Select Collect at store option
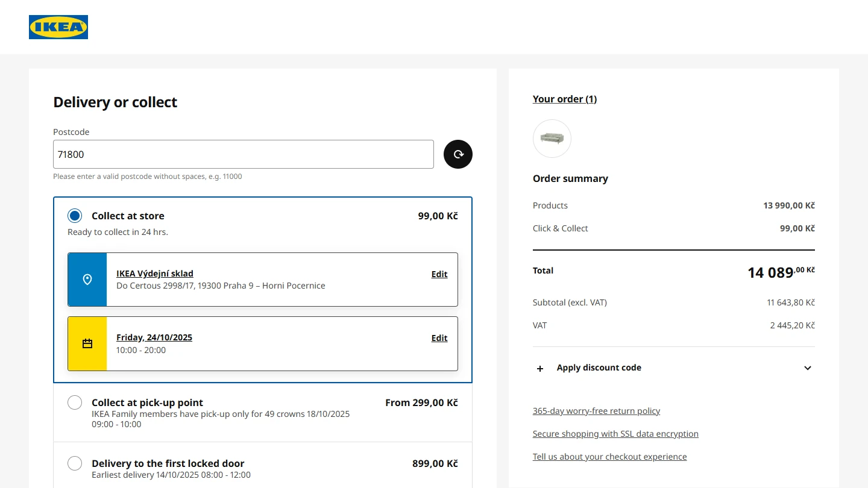 [75, 216]
